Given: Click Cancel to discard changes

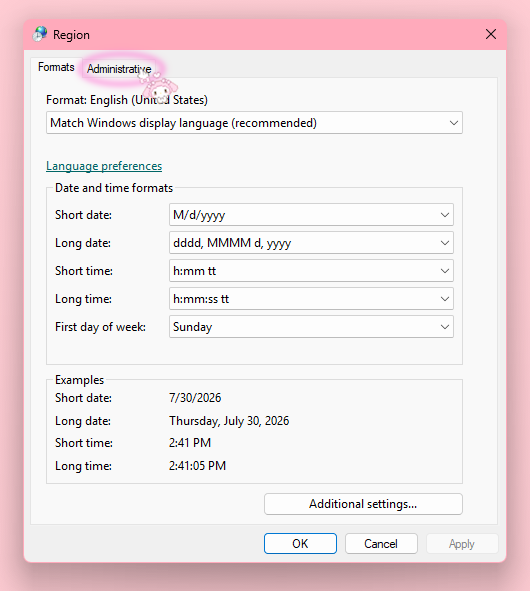Looking at the screenshot, I should (381, 544).
